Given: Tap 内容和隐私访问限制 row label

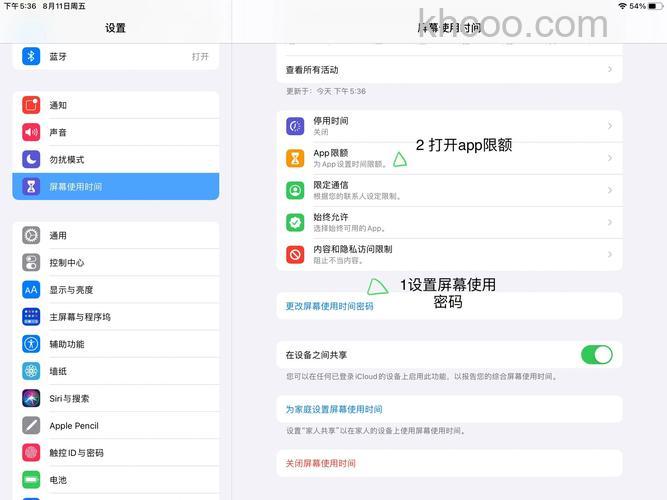Looking at the screenshot, I should coord(353,249).
